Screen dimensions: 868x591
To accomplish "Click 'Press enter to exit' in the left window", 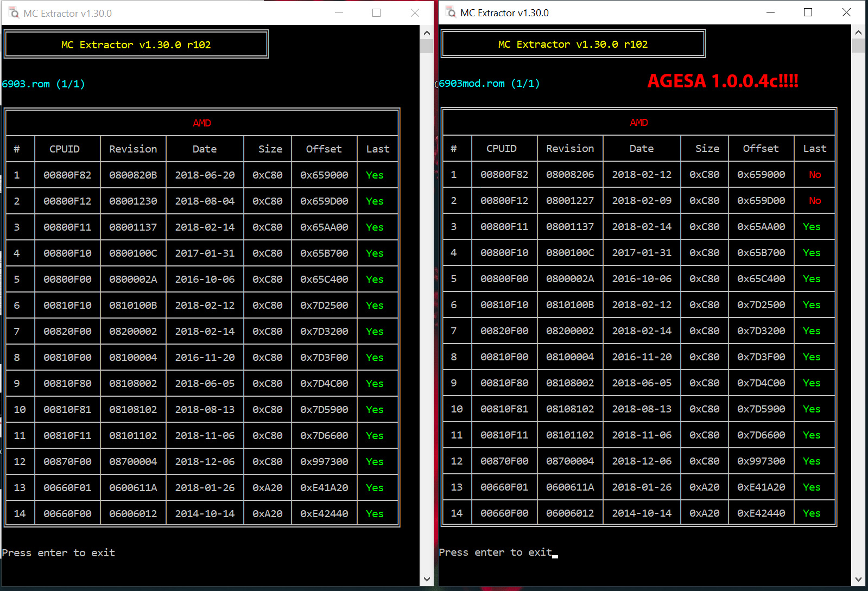I will pos(58,553).
